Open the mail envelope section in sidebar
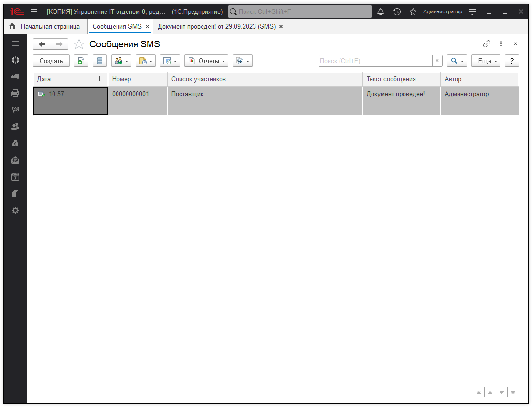 pyautogui.click(x=15, y=160)
